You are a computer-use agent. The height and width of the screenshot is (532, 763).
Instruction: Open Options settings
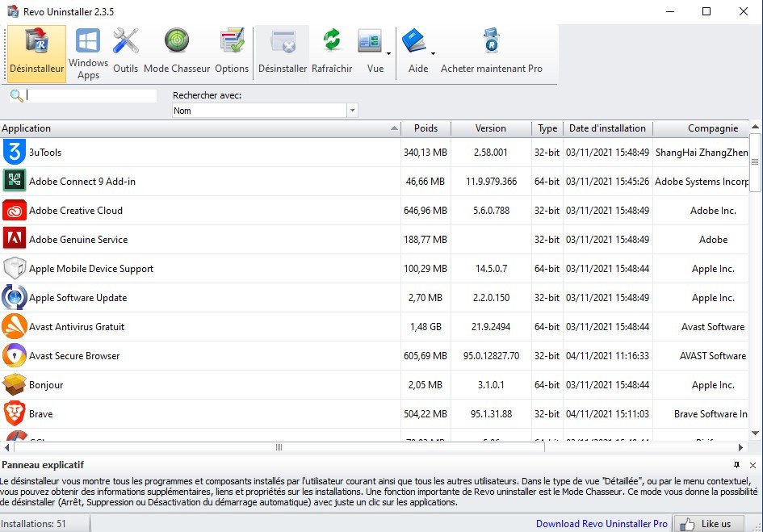[x=232, y=53]
